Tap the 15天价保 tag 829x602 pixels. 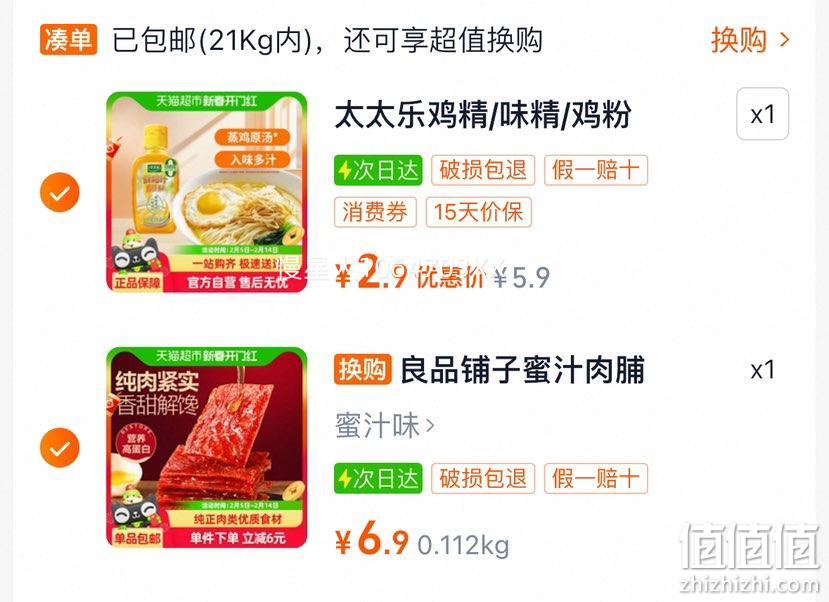[478, 212]
